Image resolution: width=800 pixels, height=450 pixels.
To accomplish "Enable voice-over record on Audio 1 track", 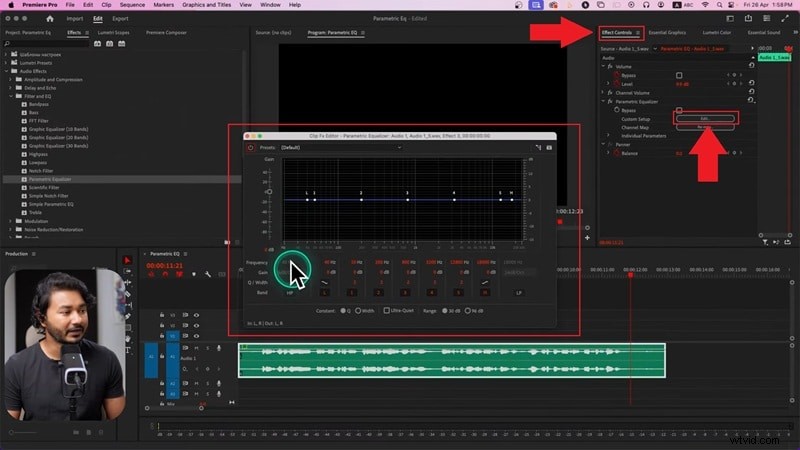I will click(x=219, y=348).
